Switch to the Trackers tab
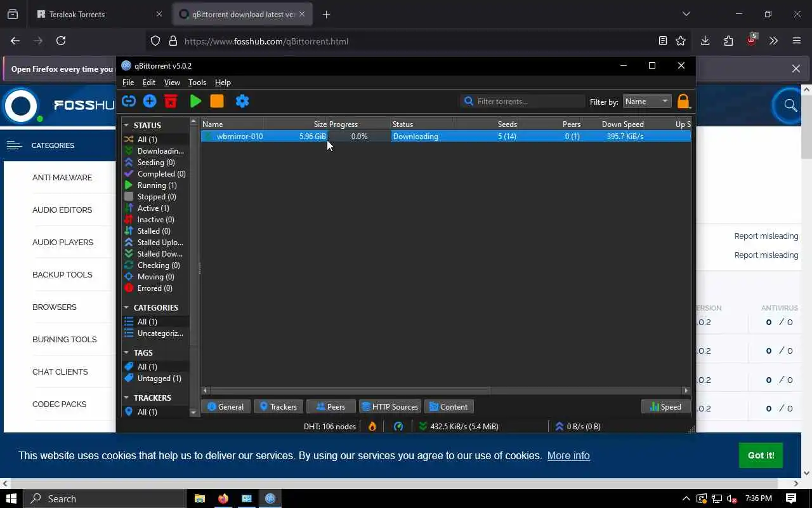This screenshot has width=812, height=508. pos(278,406)
